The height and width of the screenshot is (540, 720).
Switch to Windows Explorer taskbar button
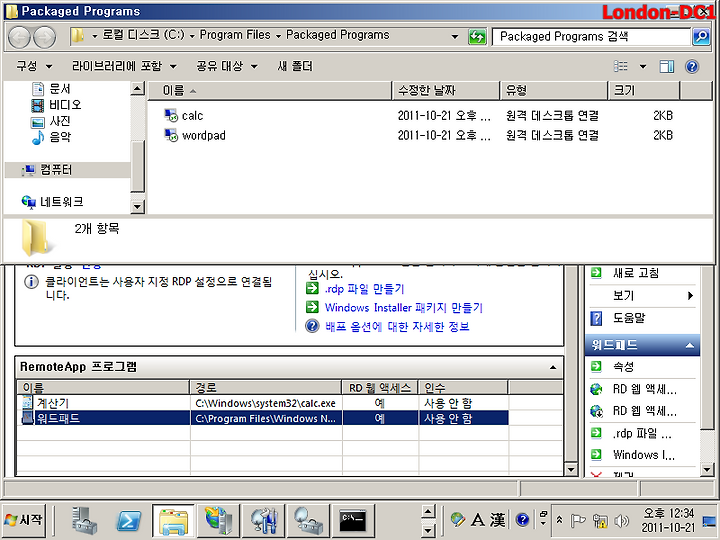[x=173, y=521]
